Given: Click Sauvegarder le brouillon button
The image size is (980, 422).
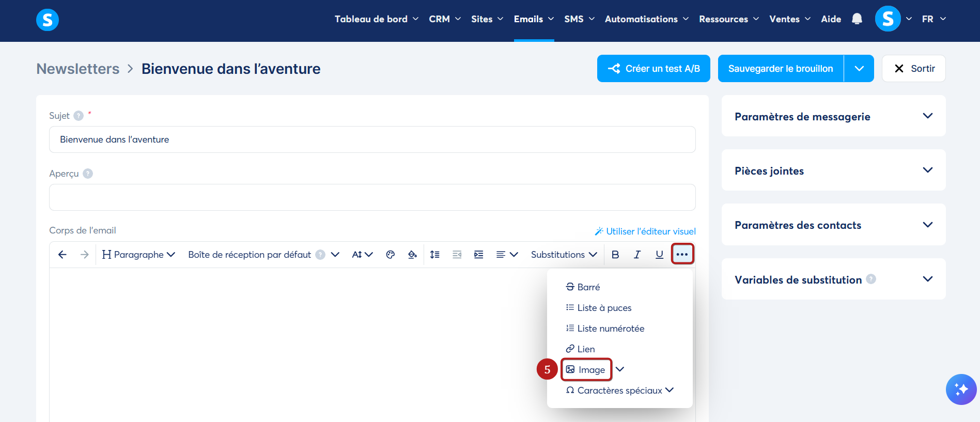Looking at the screenshot, I should 781,69.
